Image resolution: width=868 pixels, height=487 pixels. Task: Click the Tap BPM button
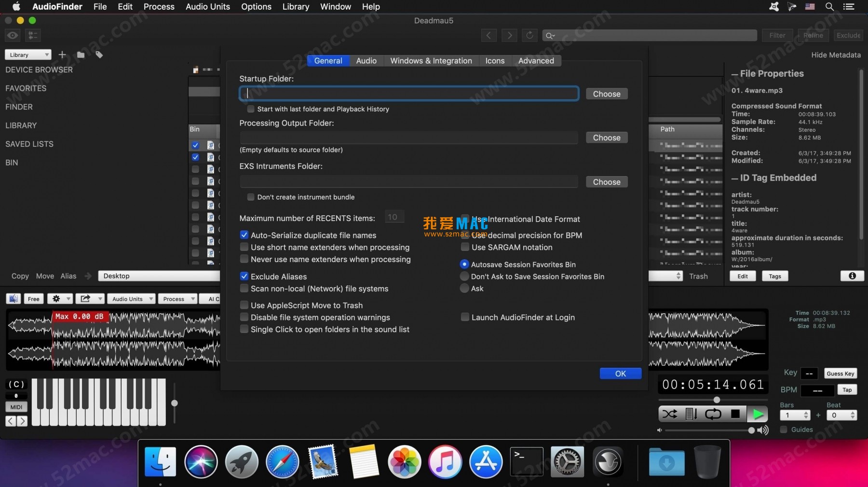(x=847, y=390)
